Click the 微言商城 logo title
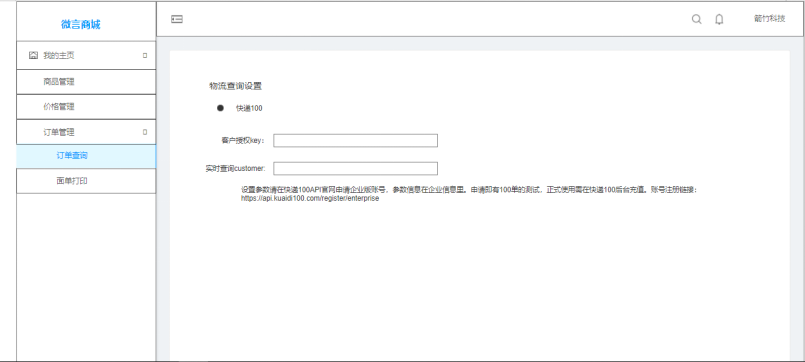The height and width of the screenshot is (362, 805). pyautogui.click(x=81, y=24)
